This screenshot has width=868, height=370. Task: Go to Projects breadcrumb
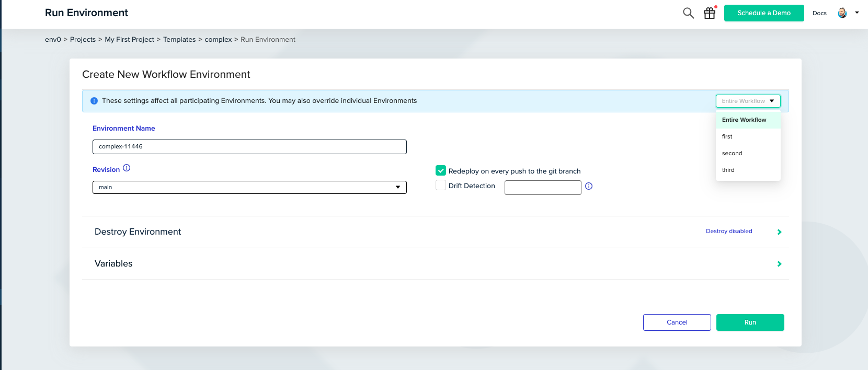[83, 39]
